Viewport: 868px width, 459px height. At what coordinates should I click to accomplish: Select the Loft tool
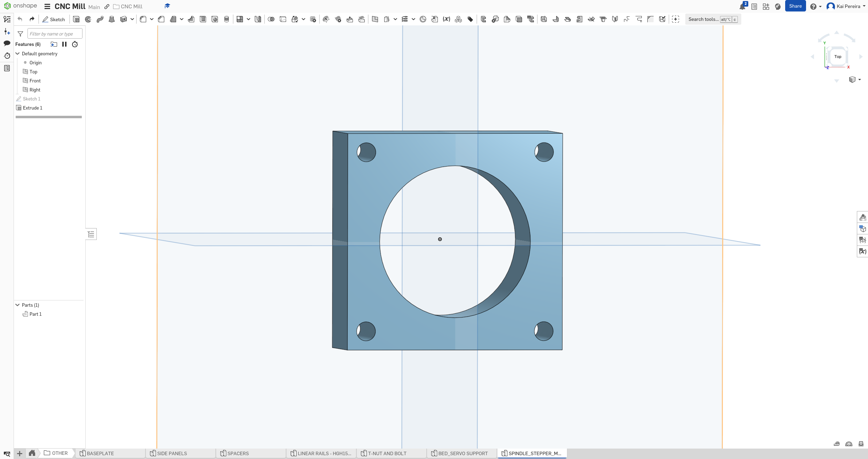coord(112,19)
